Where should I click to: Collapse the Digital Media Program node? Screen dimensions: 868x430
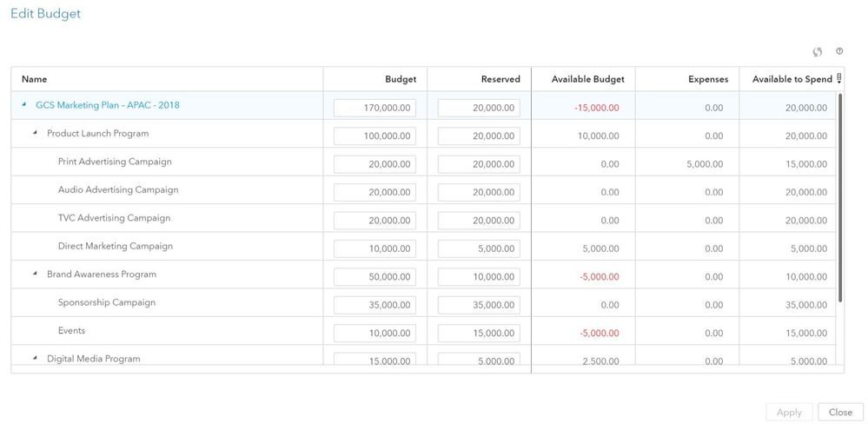[35, 358]
